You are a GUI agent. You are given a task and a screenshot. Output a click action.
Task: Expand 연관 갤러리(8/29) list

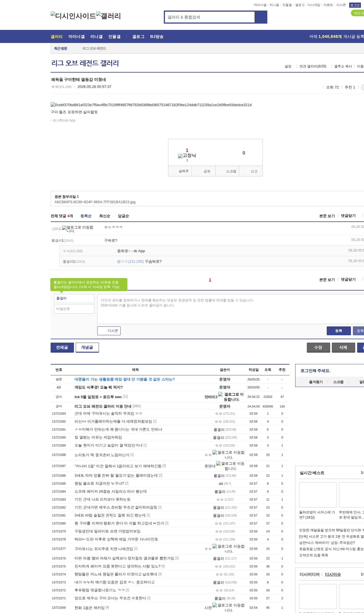point(313,66)
